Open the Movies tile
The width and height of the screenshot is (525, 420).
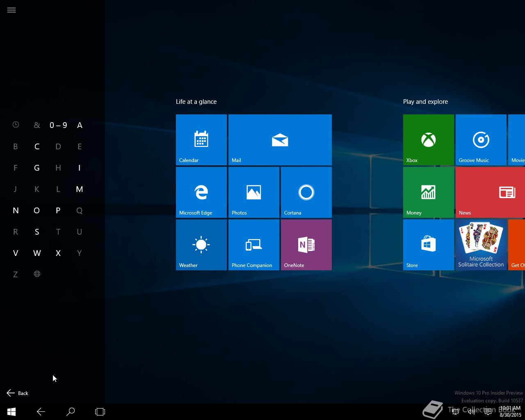[517, 140]
